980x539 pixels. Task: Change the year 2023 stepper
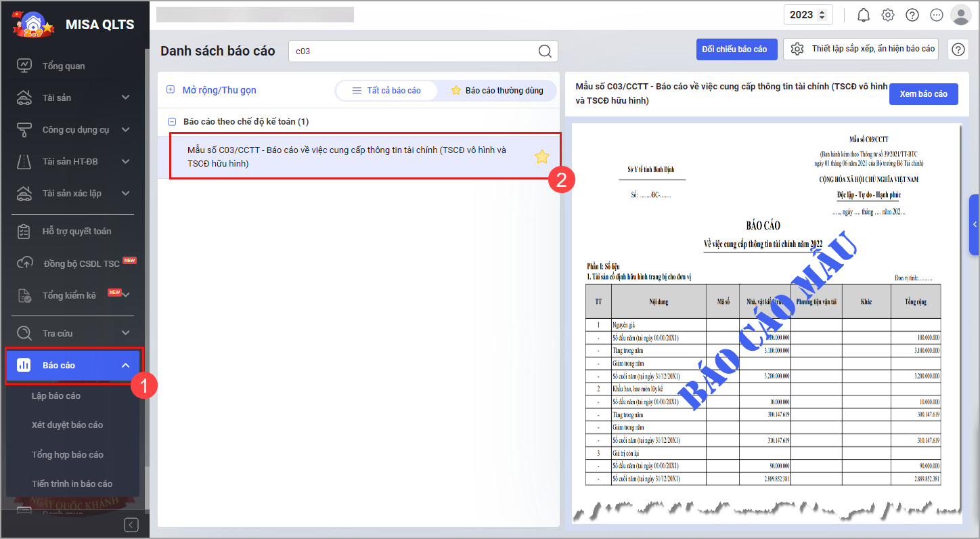tap(822, 15)
